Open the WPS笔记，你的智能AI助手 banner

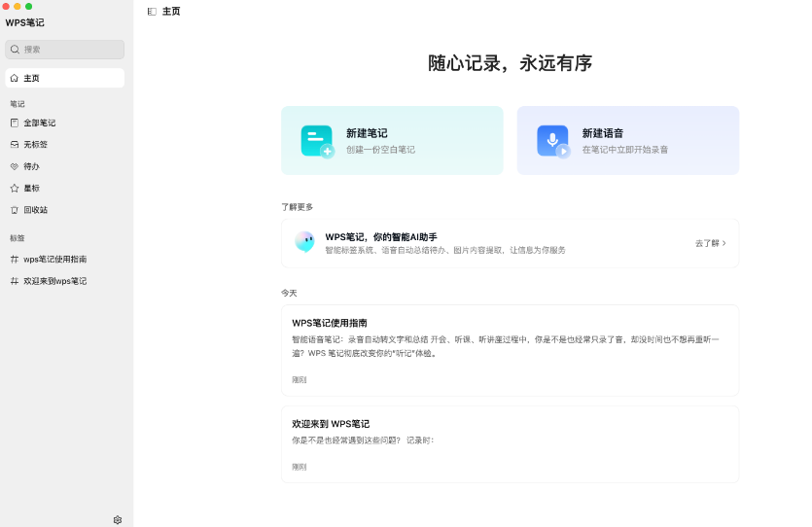[511, 243]
